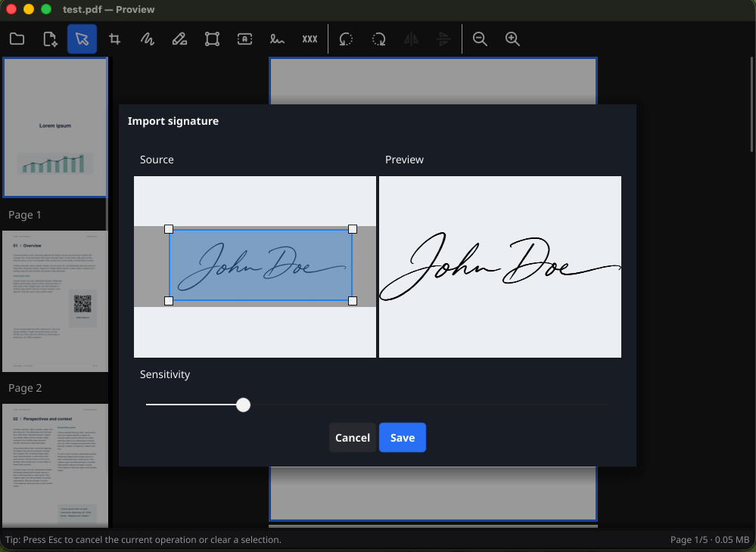Flip the page horizontally

(x=411, y=39)
